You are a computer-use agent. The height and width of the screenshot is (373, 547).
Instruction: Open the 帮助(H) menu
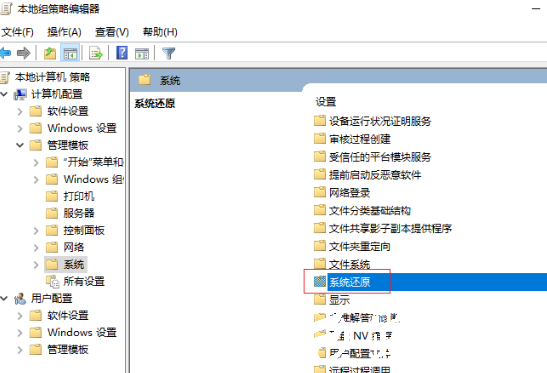click(x=160, y=32)
